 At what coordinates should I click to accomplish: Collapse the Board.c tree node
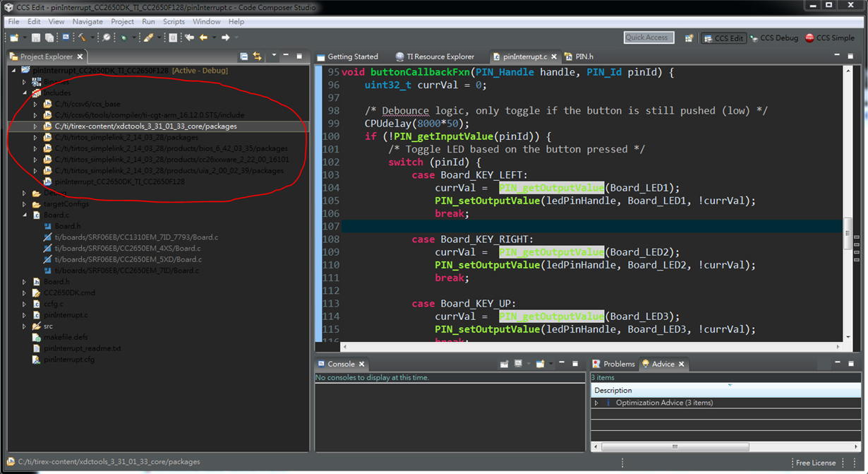pos(25,215)
